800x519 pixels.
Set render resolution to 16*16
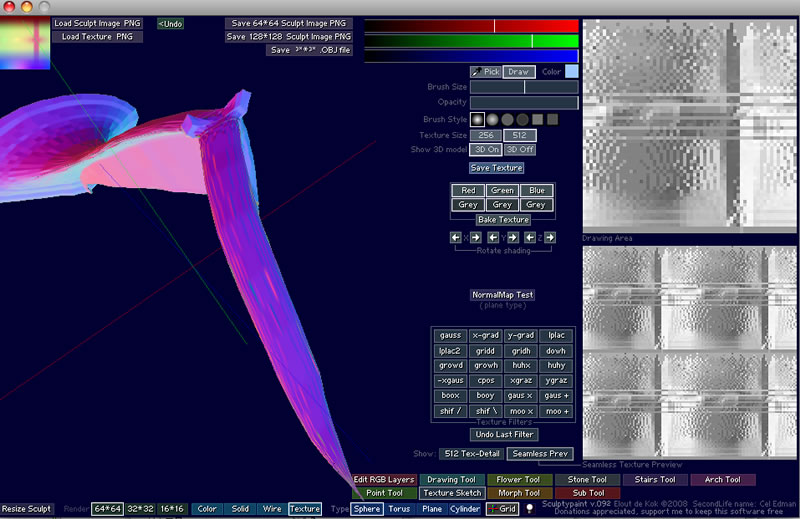click(x=172, y=509)
